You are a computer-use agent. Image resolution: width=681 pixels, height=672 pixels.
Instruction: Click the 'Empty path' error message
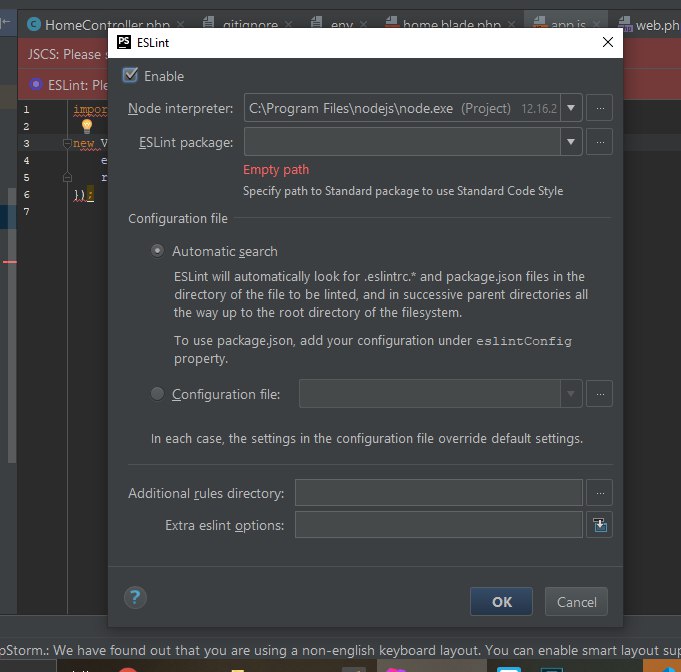click(276, 169)
